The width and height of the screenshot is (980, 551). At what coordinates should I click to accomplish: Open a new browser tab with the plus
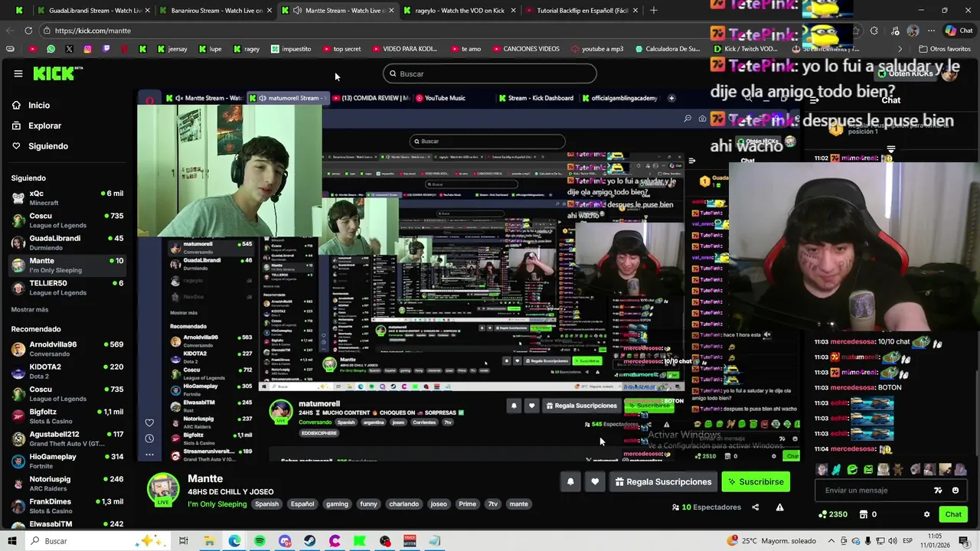point(653,11)
